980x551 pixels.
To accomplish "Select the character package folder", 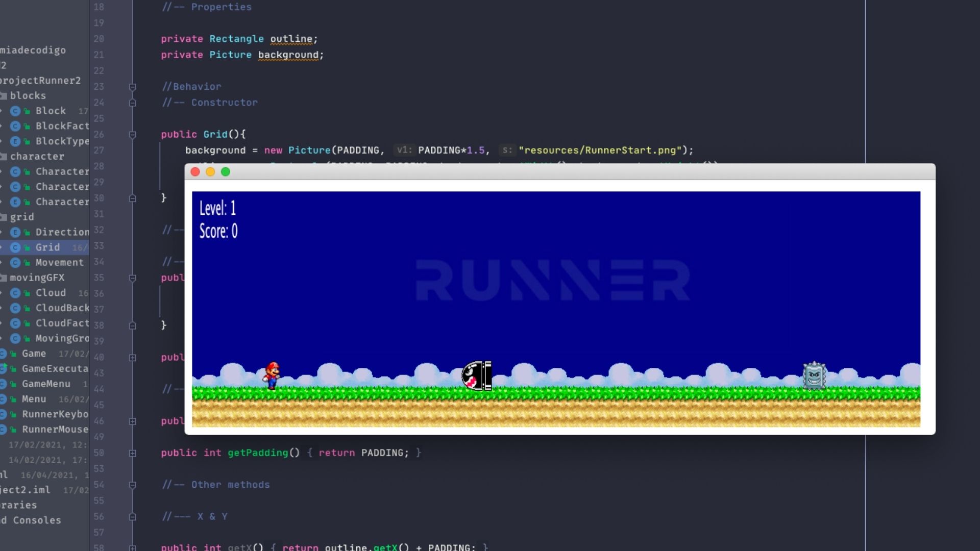I will (37, 156).
